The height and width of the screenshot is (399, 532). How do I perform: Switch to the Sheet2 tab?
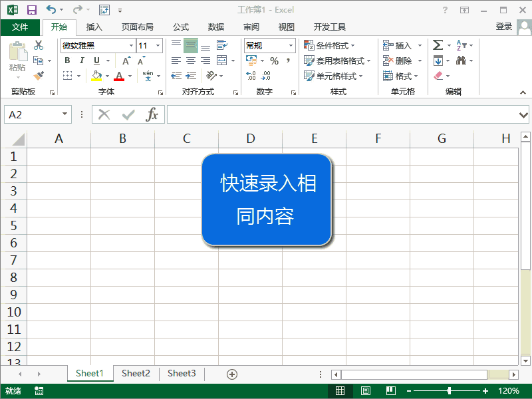(136, 373)
